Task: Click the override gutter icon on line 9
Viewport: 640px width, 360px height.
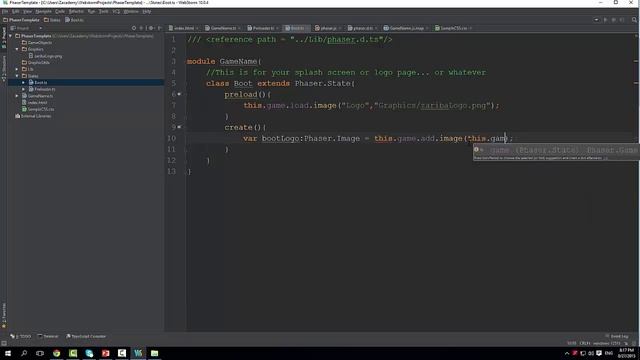Action: tap(179, 127)
